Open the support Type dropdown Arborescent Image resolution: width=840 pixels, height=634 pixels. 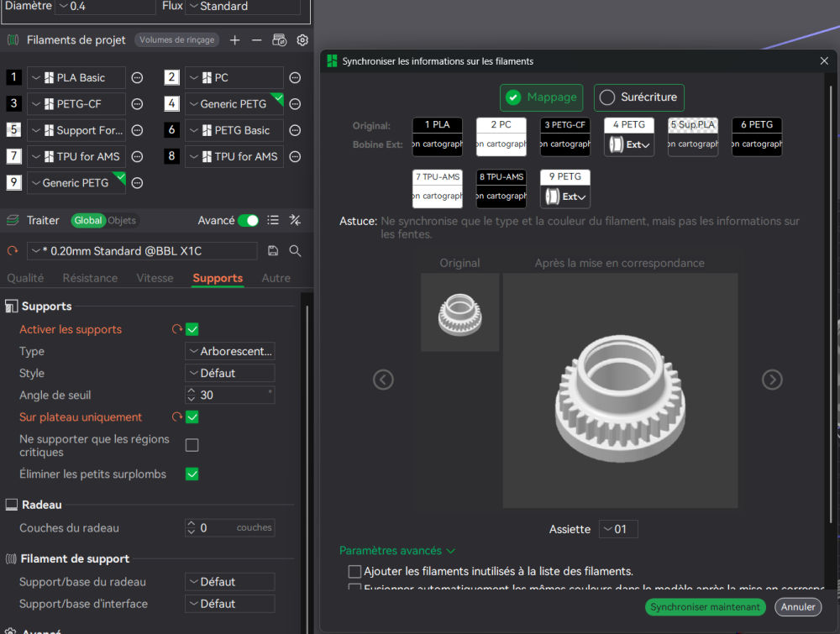coord(230,351)
